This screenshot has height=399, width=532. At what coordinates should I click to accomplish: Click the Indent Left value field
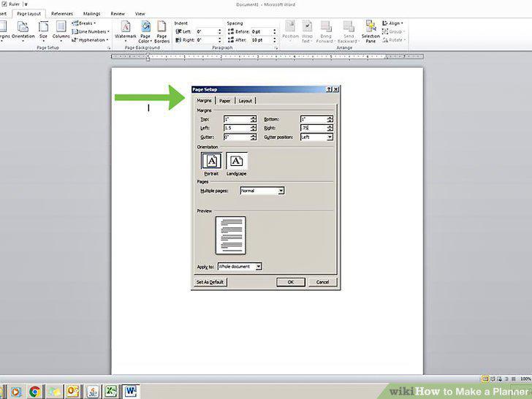point(206,31)
